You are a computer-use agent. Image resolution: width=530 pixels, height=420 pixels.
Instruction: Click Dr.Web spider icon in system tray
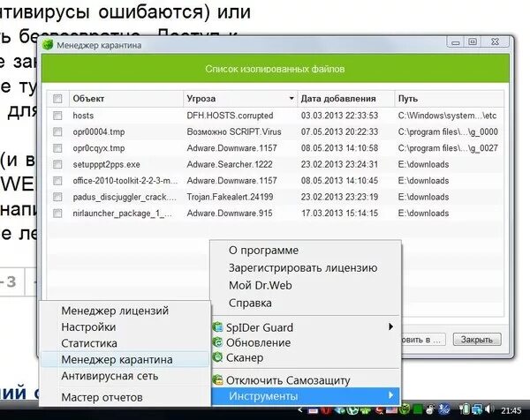(405, 409)
